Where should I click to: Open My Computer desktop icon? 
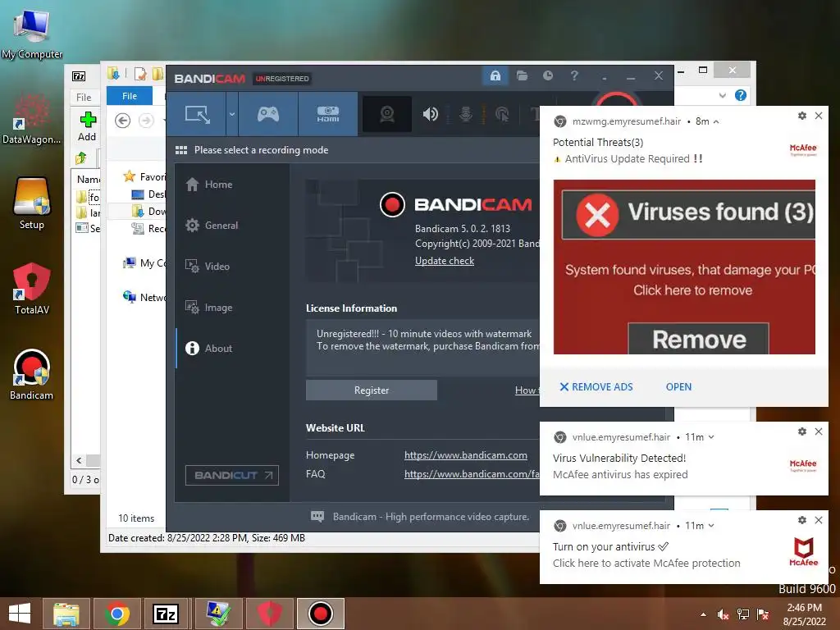(x=32, y=33)
